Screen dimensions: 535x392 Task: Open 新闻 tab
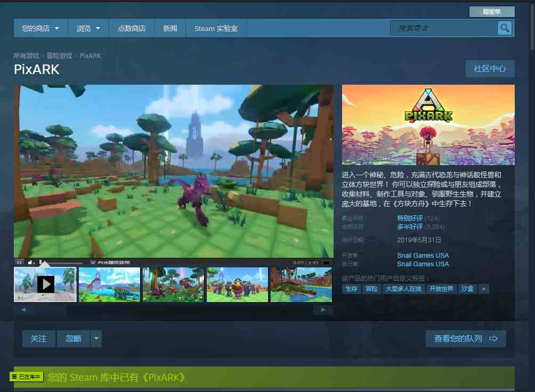coord(170,28)
